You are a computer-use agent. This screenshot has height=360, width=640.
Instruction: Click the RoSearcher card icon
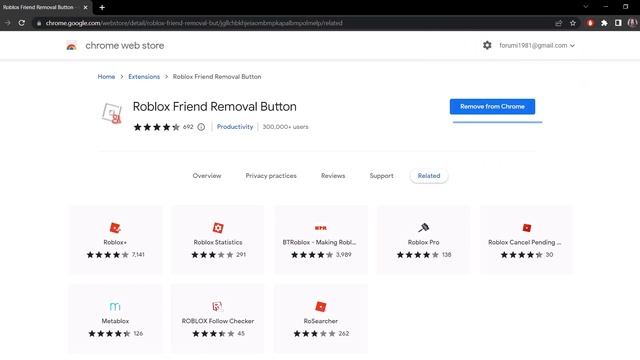click(x=321, y=307)
